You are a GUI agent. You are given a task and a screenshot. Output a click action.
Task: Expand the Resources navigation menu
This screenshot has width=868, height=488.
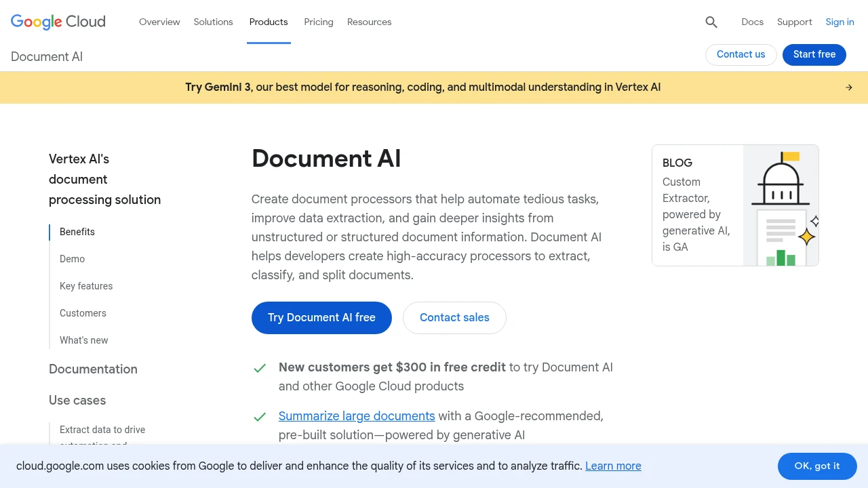pos(369,22)
